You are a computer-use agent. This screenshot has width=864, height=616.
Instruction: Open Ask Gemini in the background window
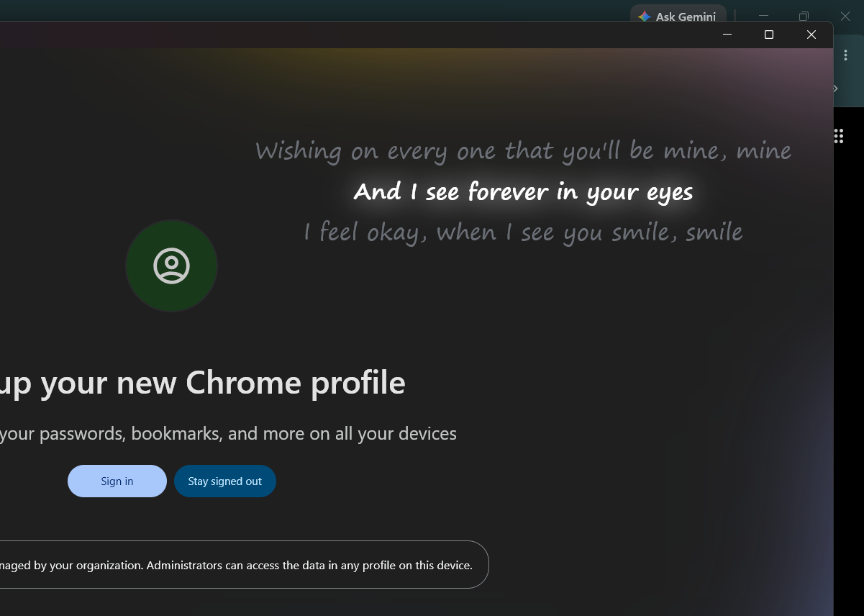point(678,16)
